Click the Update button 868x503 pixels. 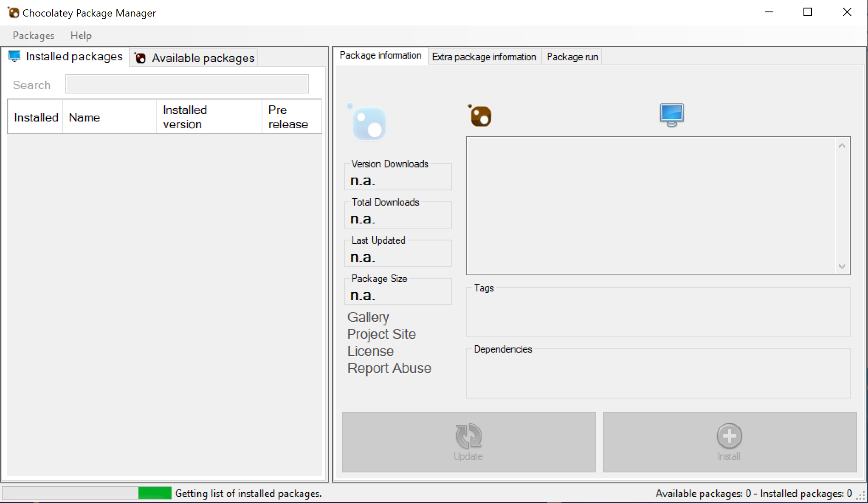(469, 442)
